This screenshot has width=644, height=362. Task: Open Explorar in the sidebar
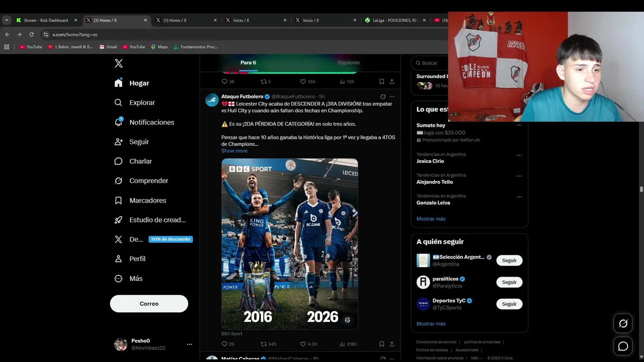coord(134,103)
